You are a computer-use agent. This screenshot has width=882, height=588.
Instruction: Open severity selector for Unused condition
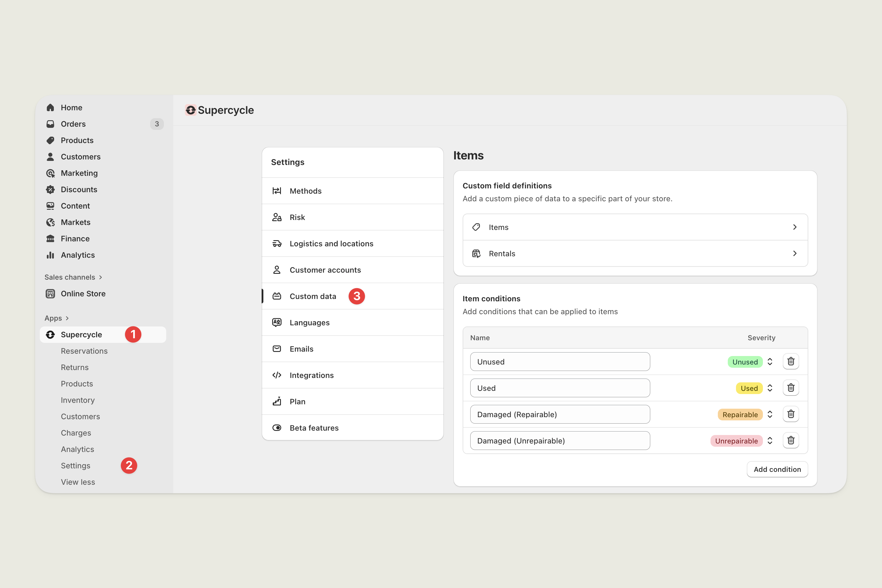[x=769, y=362]
